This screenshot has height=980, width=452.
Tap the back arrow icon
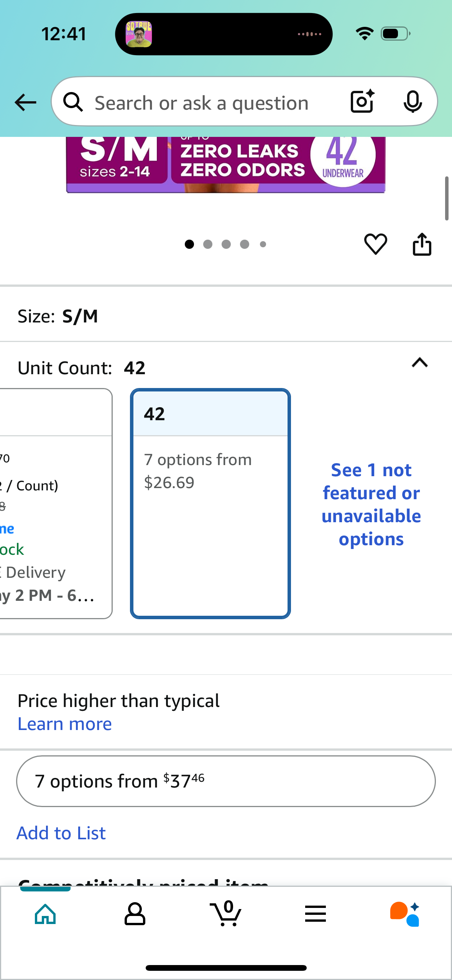(x=25, y=102)
